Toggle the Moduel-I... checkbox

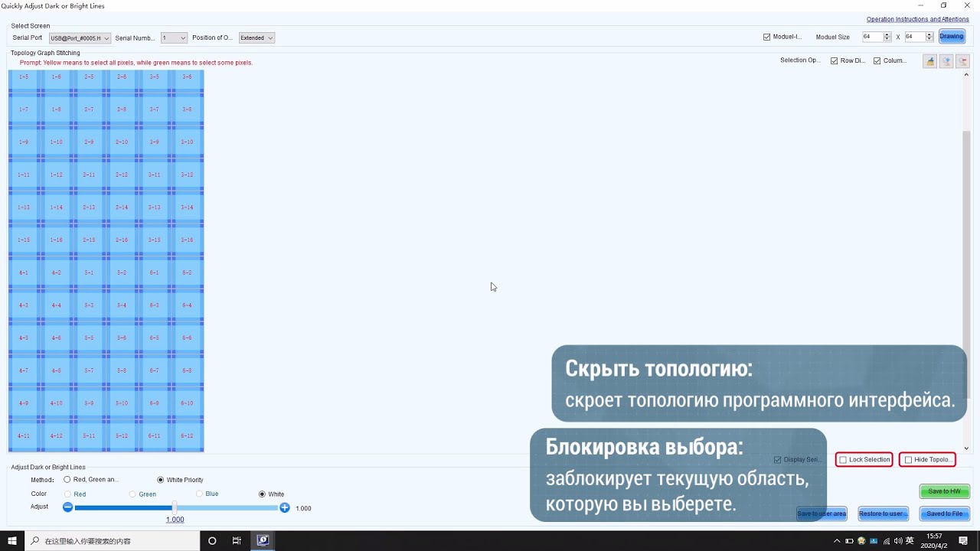tap(766, 37)
